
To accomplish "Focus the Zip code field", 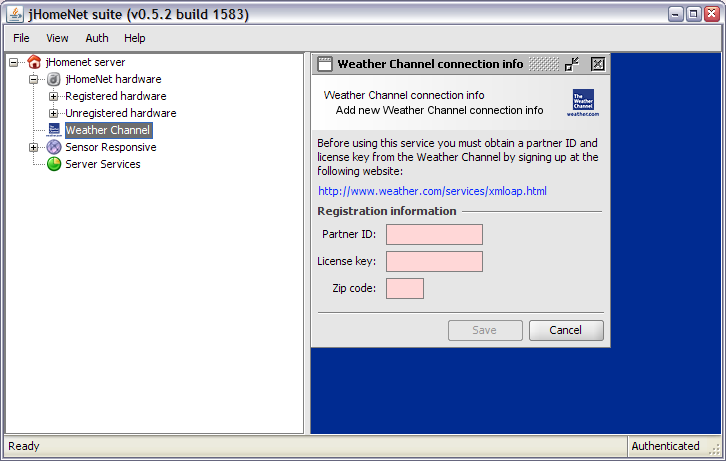I will tap(405, 288).
